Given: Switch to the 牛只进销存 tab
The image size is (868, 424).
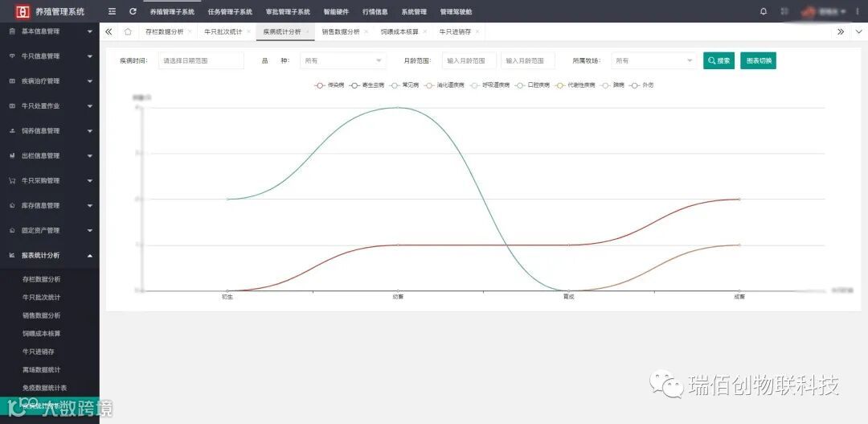Looking at the screenshot, I should [455, 31].
